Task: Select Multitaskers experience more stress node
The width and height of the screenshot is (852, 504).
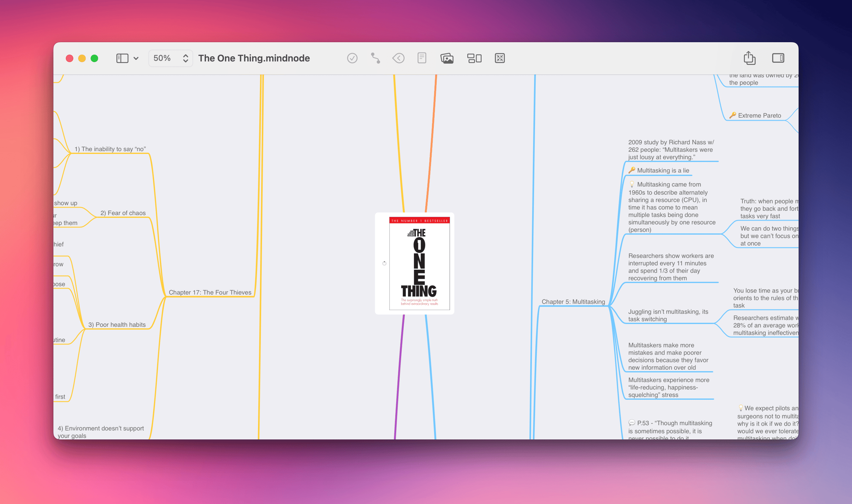Action: 669,387
